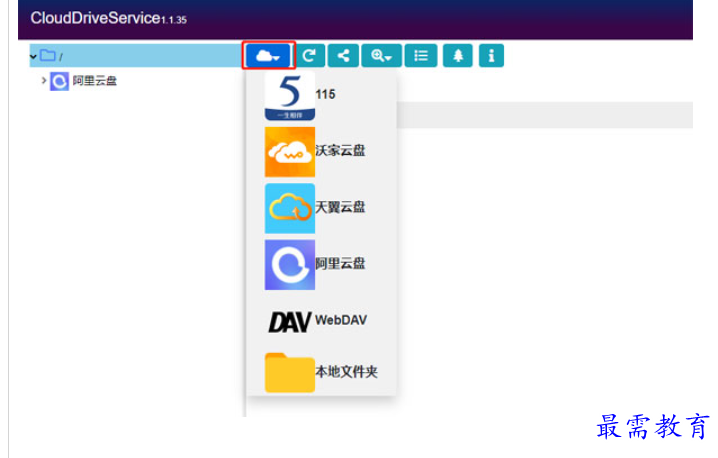The height and width of the screenshot is (458, 718).
Task: Open the add cloud drive dropdown
Action: point(268,56)
